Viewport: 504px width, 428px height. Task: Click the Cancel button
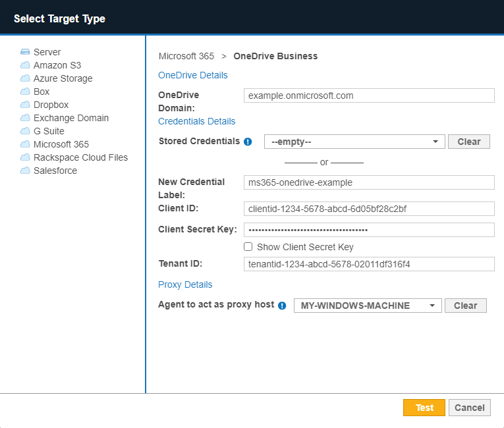470,408
